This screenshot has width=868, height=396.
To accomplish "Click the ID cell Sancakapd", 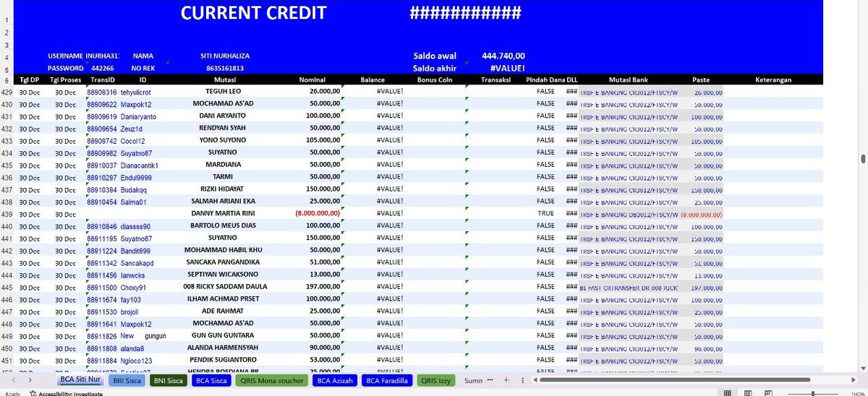I will point(137,263).
